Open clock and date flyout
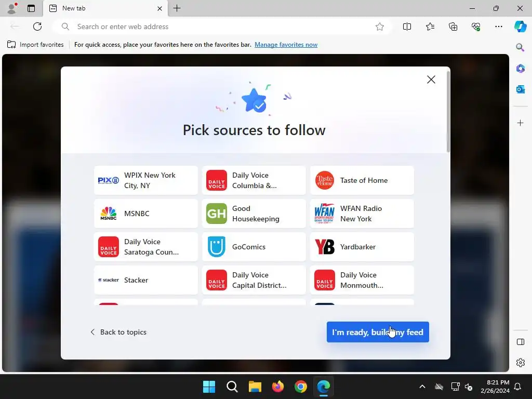This screenshot has height=399, width=532. pyautogui.click(x=495, y=387)
